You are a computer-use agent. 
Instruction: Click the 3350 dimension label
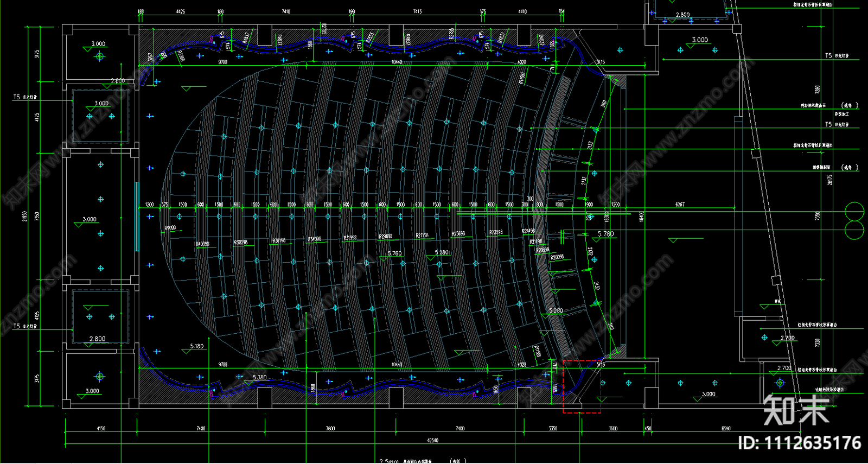tap(553, 428)
